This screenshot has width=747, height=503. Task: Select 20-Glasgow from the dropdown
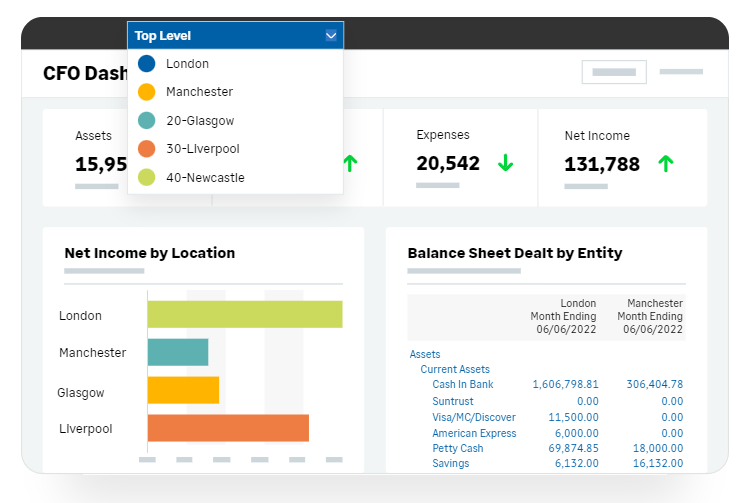click(200, 120)
